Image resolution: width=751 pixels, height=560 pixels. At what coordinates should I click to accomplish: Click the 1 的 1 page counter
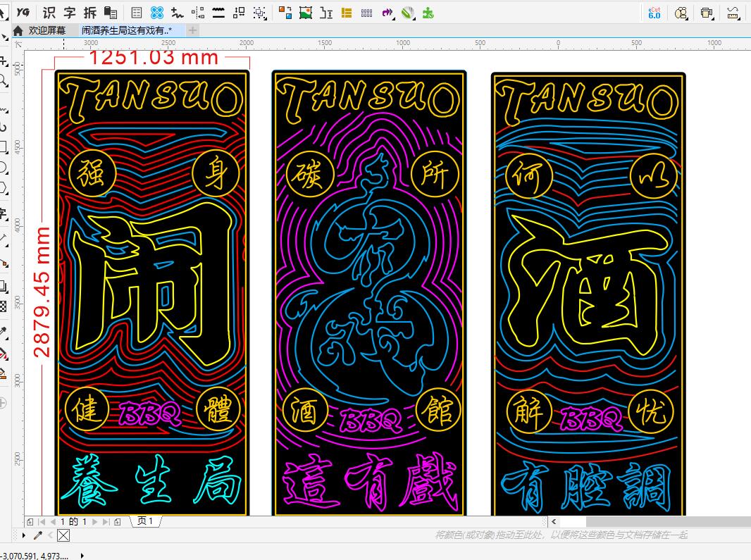[x=73, y=522]
